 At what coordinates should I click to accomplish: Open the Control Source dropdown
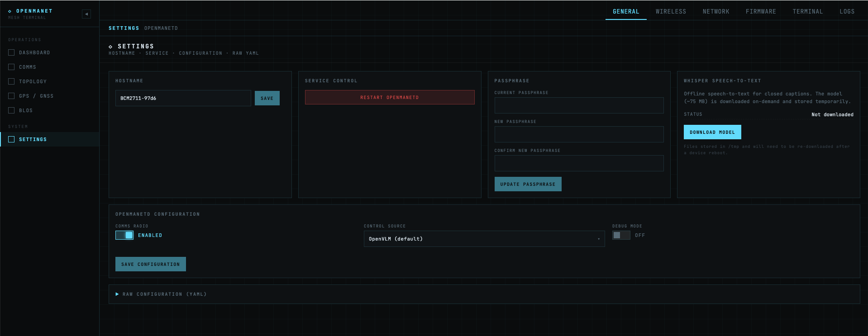pyautogui.click(x=484, y=239)
